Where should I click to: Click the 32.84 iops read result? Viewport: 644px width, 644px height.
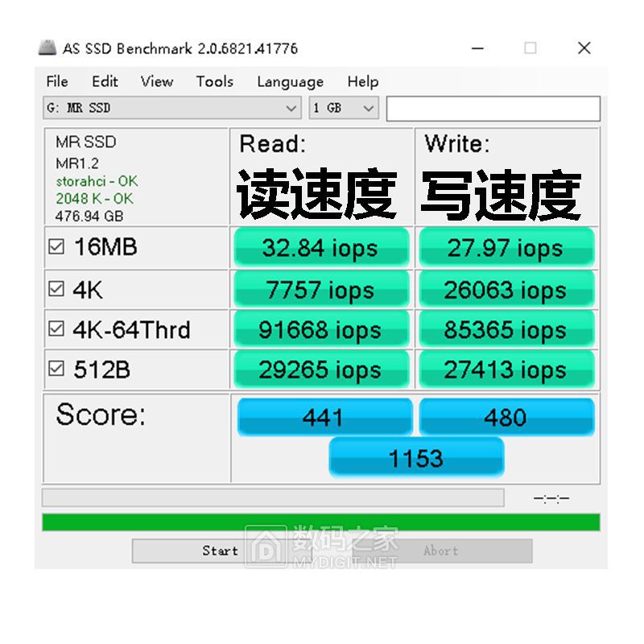(x=321, y=247)
